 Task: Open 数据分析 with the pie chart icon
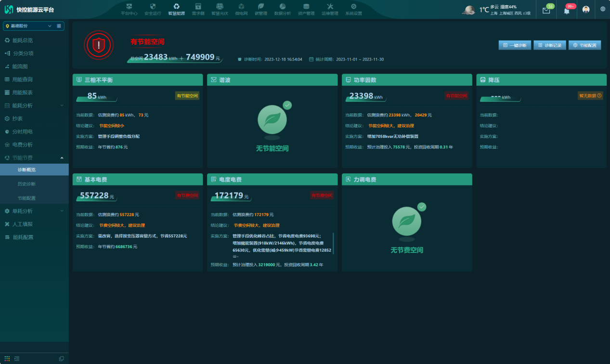pyautogui.click(x=283, y=9)
